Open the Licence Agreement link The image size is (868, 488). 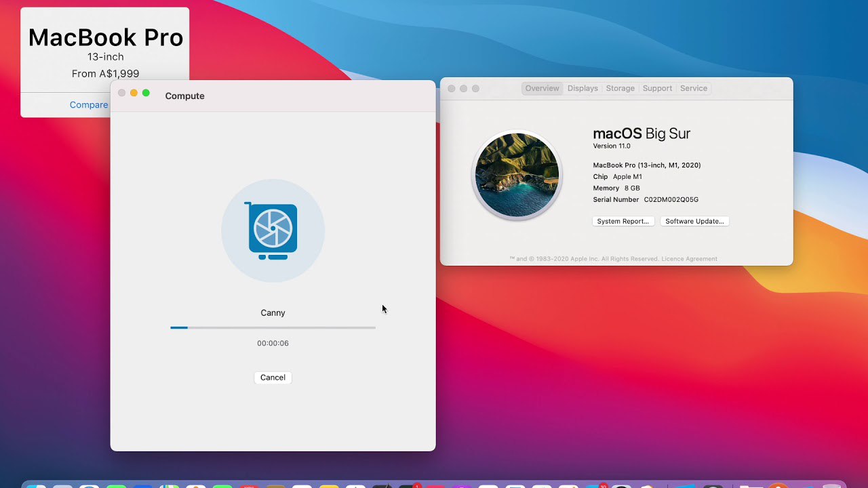pos(688,259)
